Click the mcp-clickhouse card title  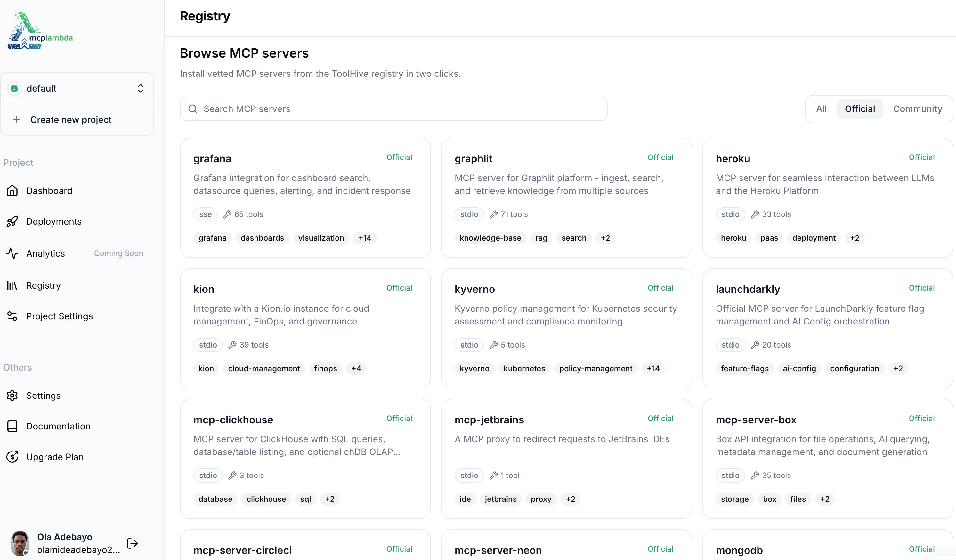pos(233,420)
